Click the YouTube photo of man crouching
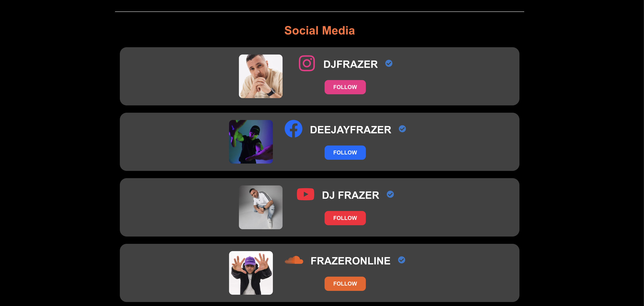The image size is (644, 306). click(260, 207)
